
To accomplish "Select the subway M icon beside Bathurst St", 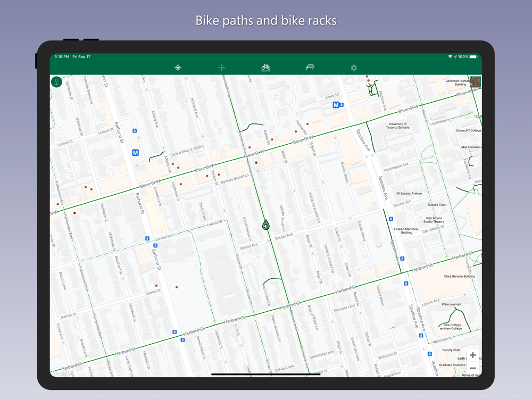I will 135,153.
